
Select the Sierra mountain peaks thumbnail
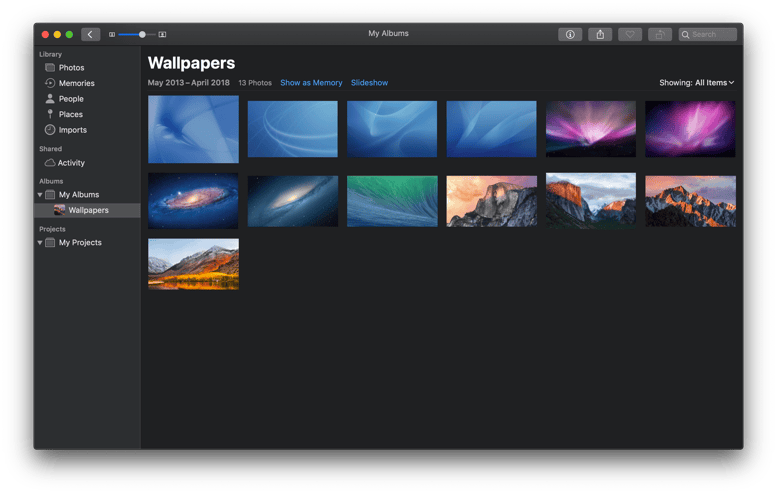click(x=690, y=201)
